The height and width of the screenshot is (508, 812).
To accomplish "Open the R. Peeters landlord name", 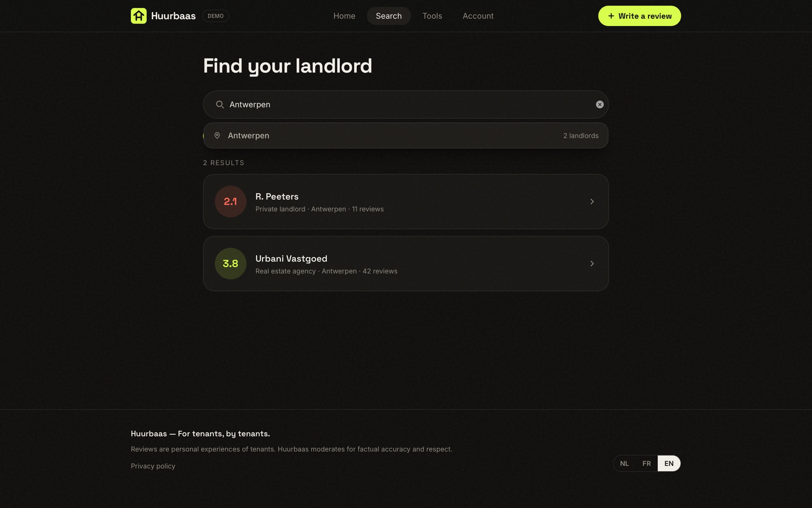I will (277, 197).
